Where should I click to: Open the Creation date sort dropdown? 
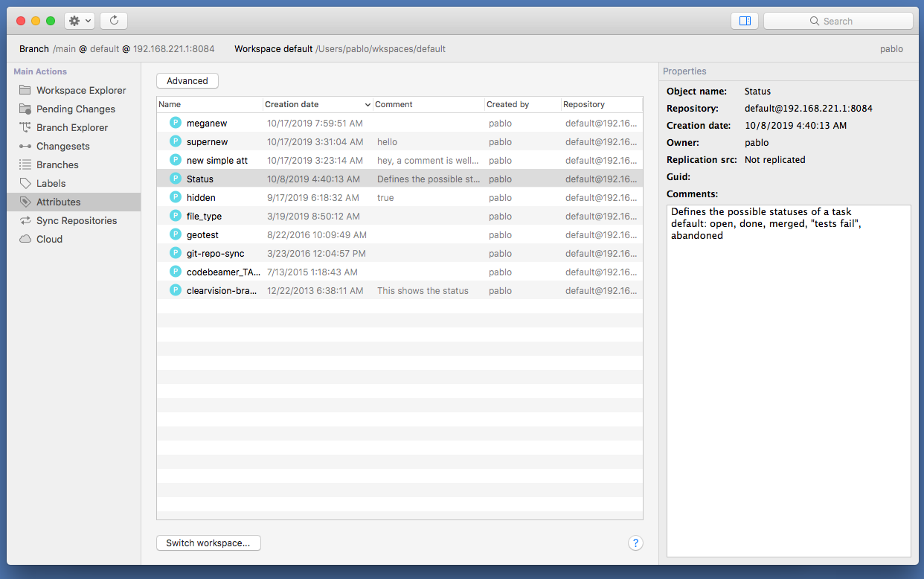pyautogui.click(x=368, y=104)
